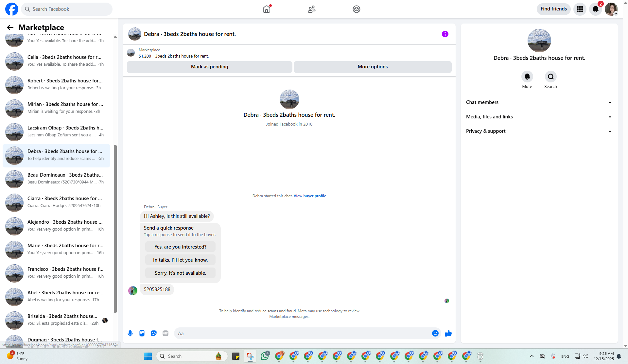Open the GIF picker

coord(166,333)
